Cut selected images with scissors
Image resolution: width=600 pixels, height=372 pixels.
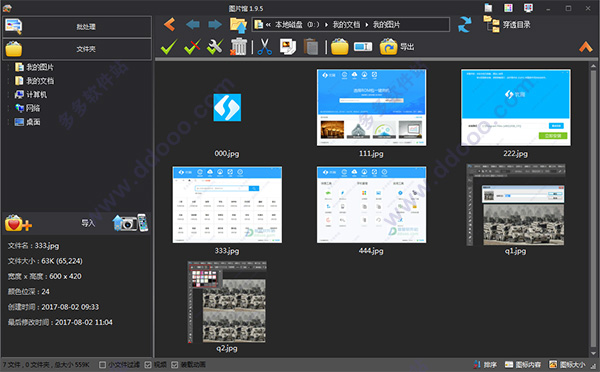(x=264, y=47)
